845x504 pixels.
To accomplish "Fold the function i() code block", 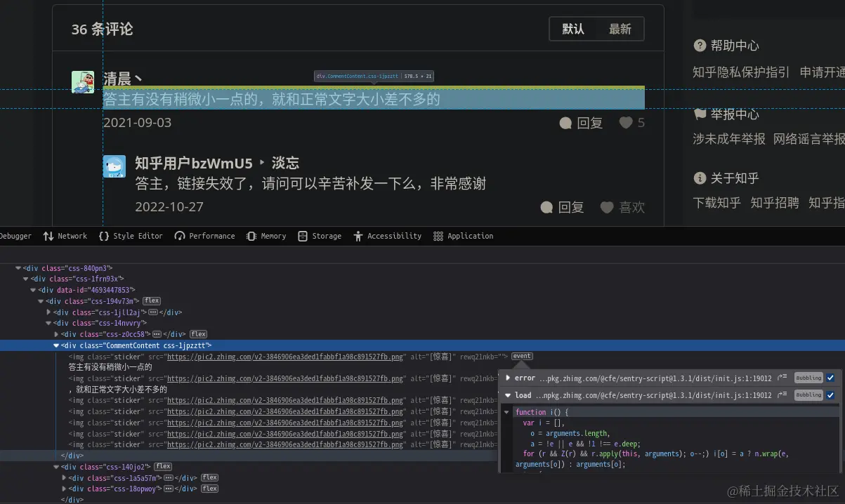I will click(x=506, y=412).
